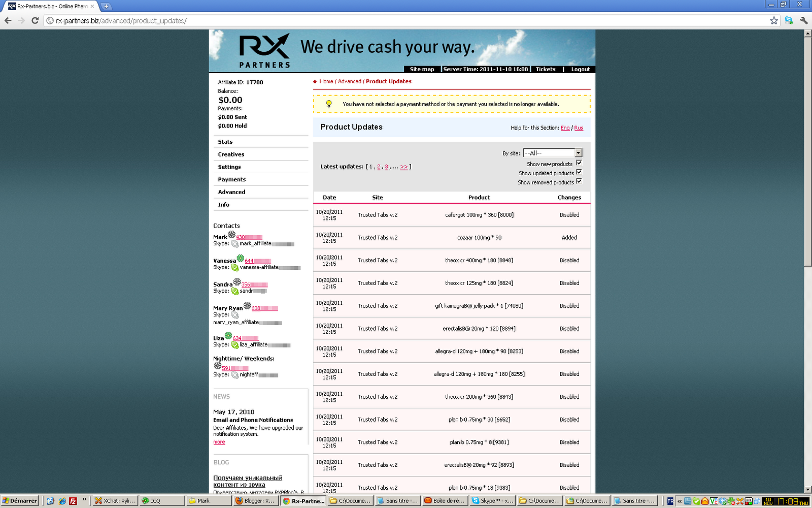Open the wrench settings menu in Chrome

803,20
